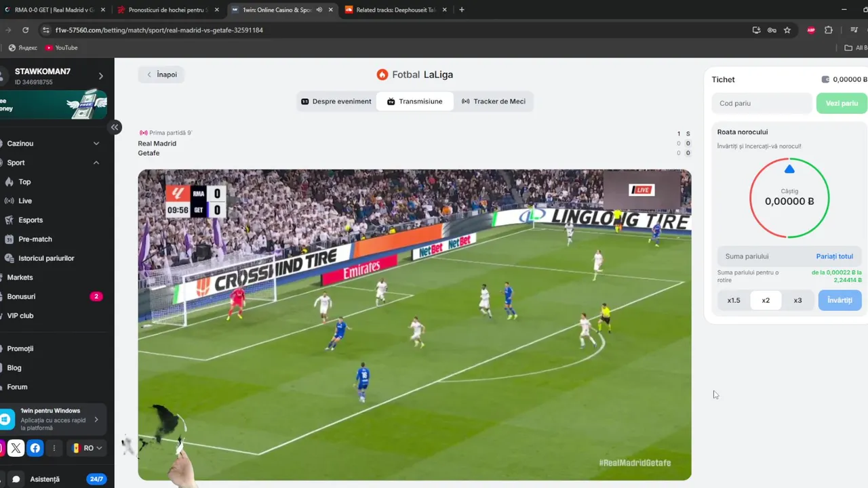Click the live stream video player
868x488 pixels.
[414, 325]
